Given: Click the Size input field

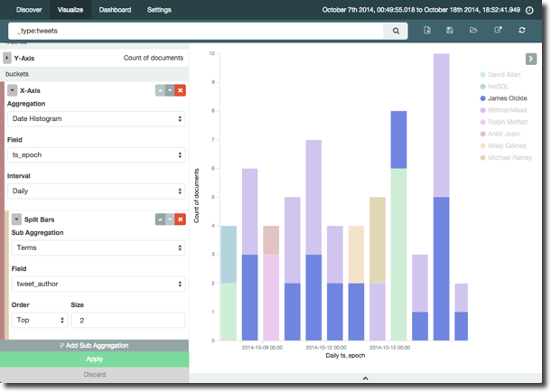Looking at the screenshot, I should 127,320.
